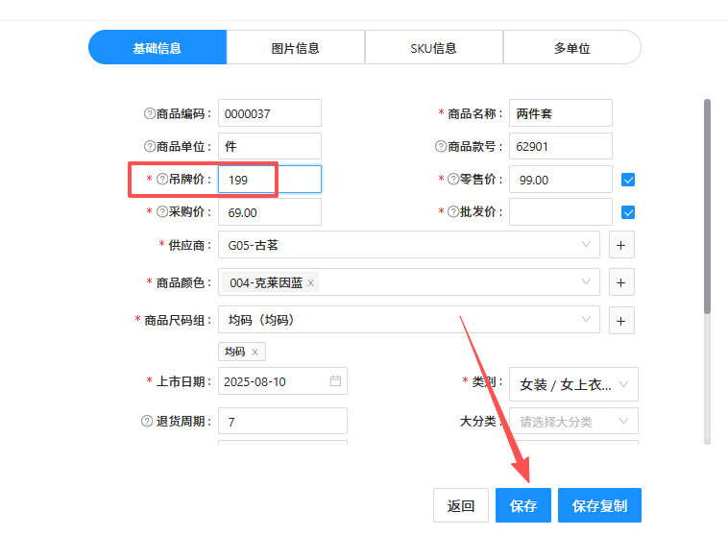
Task: Focus the 商品单位 input field
Action: click(x=270, y=146)
